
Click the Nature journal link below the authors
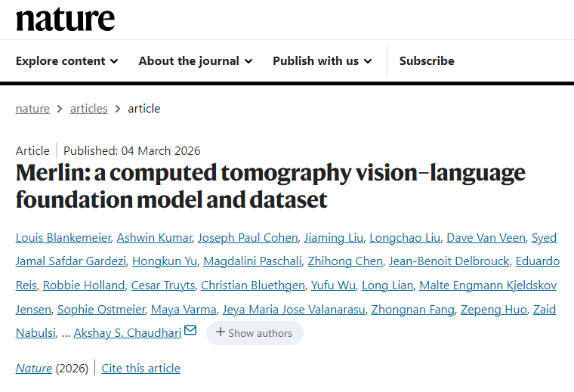(x=34, y=368)
